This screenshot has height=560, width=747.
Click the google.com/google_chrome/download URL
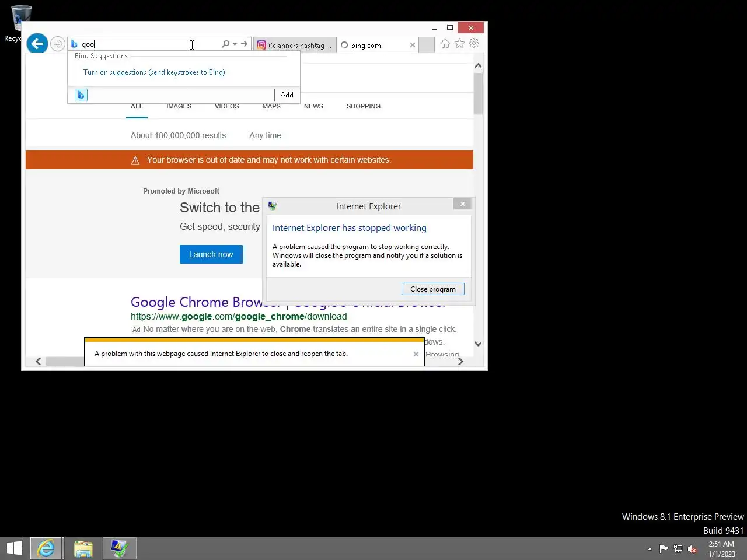click(239, 316)
